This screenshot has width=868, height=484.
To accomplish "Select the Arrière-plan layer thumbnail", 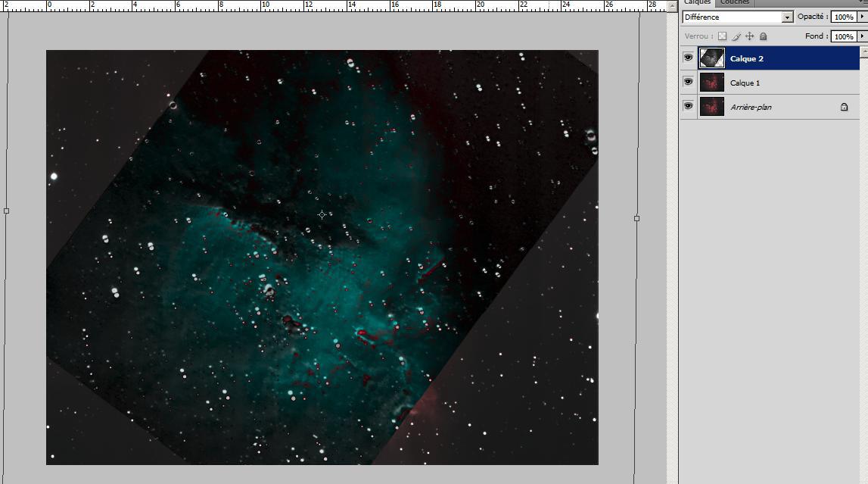I will [712, 107].
